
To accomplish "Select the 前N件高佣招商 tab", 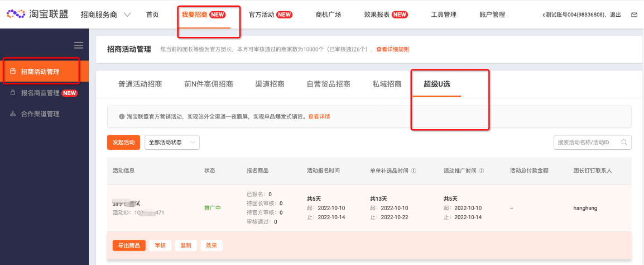I will [x=208, y=84].
